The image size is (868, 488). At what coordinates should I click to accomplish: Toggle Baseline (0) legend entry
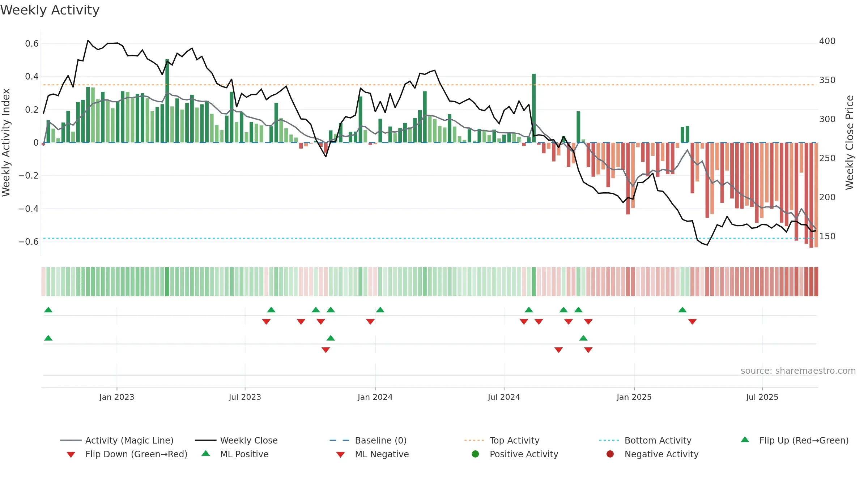(368, 440)
